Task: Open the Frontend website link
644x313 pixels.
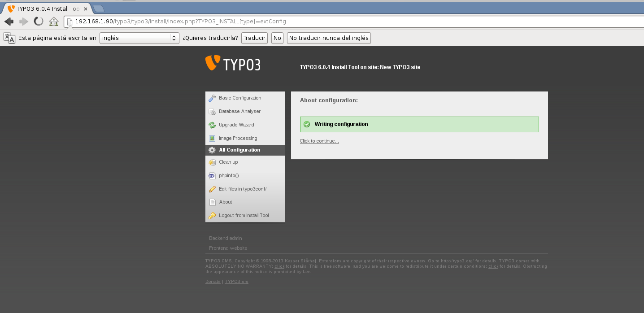Action: pyautogui.click(x=228, y=248)
